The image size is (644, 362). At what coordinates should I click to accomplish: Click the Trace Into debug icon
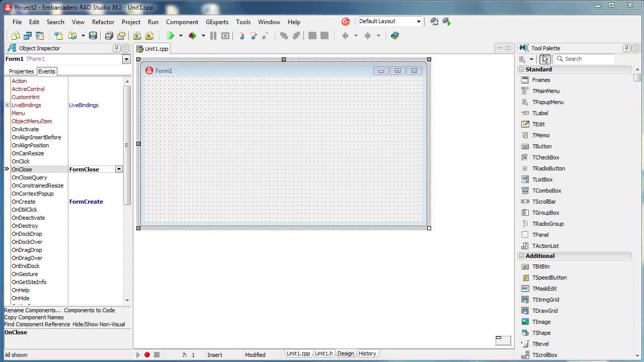click(242, 36)
